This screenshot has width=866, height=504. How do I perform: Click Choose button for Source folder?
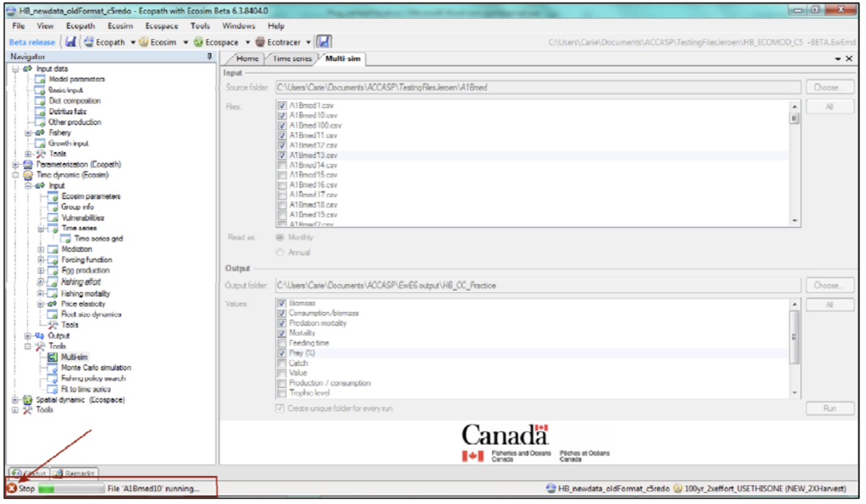pos(826,87)
